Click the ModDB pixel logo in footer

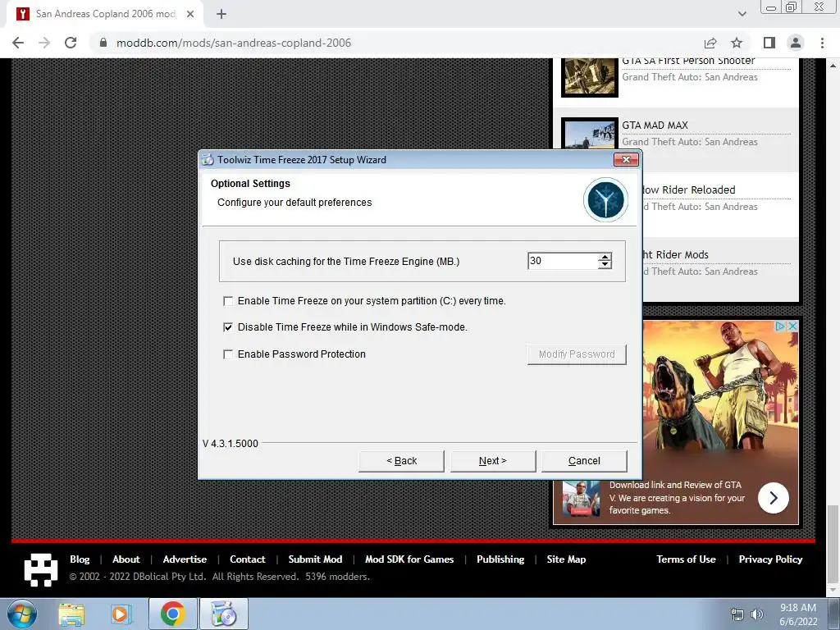(x=41, y=569)
